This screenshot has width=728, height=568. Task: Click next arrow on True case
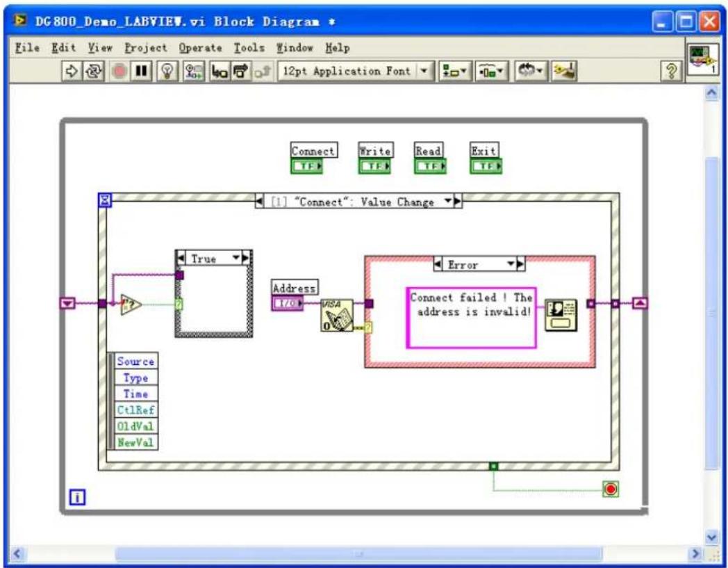coord(247,258)
